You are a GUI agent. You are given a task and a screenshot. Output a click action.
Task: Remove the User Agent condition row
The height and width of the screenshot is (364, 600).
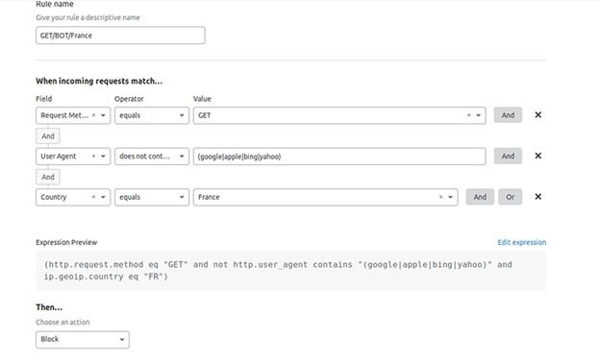pyautogui.click(x=537, y=156)
